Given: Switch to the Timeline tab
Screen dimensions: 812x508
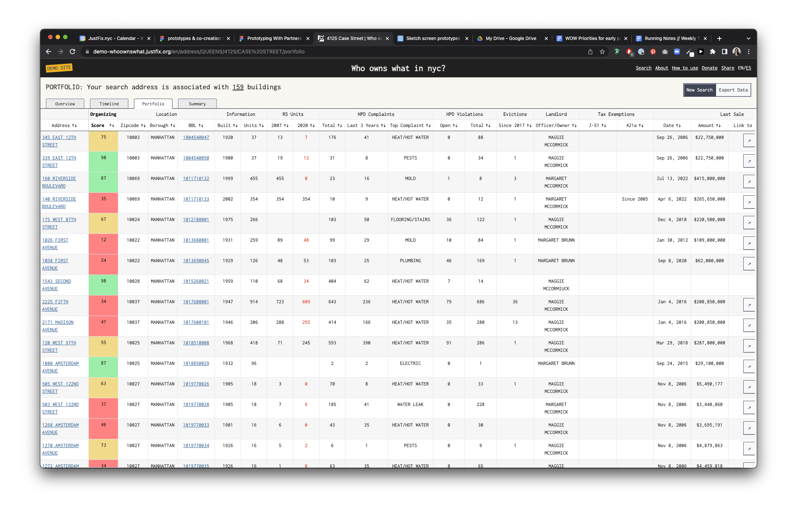Looking at the screenshot, I should [x=109, y=104].
